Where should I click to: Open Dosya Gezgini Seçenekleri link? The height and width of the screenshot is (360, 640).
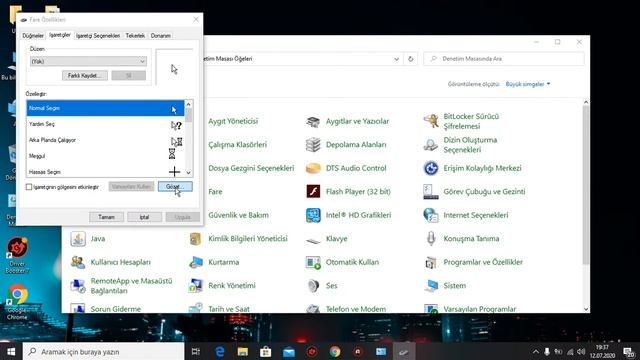tap(251, 168)
